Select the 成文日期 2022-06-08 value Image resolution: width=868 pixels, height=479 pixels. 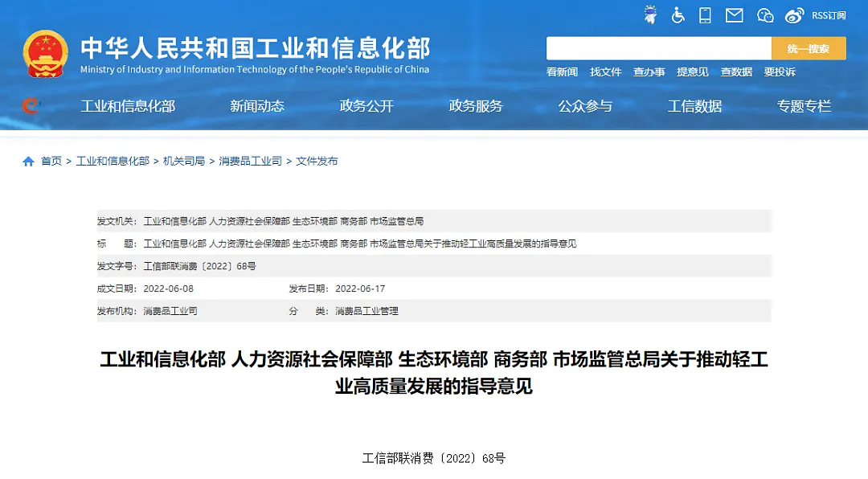tap(168, 289)
